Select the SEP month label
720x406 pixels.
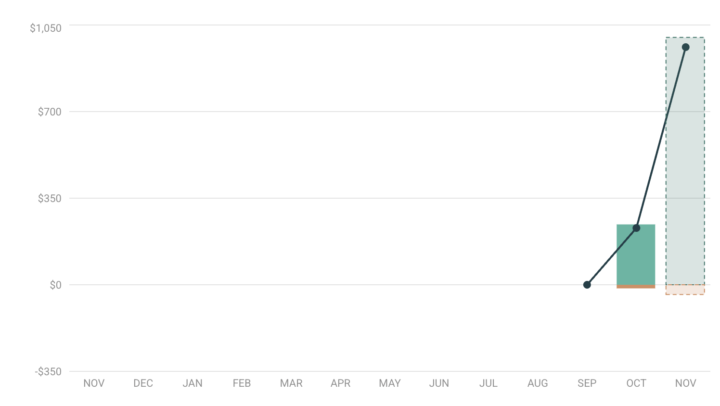587,384
